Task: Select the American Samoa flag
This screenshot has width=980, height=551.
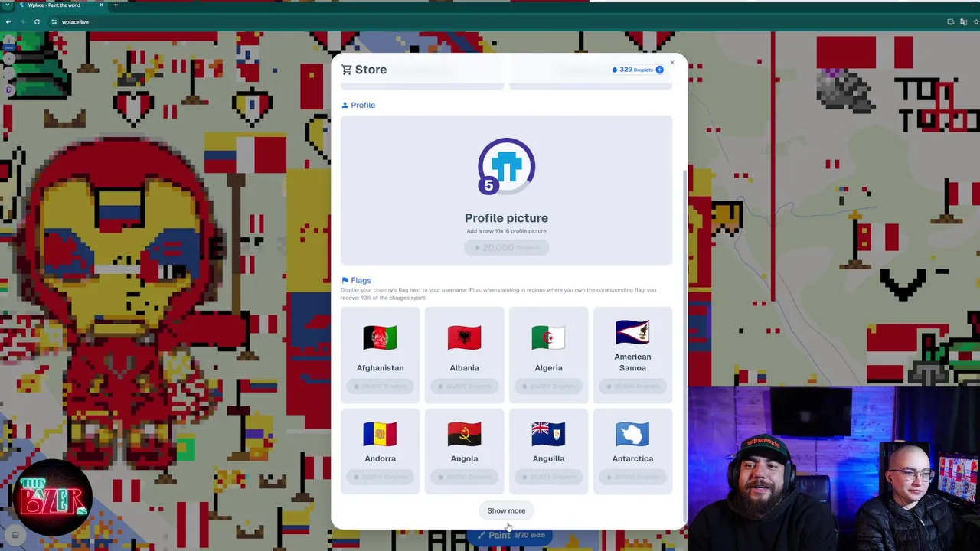Action: click(x=632, y=332)
